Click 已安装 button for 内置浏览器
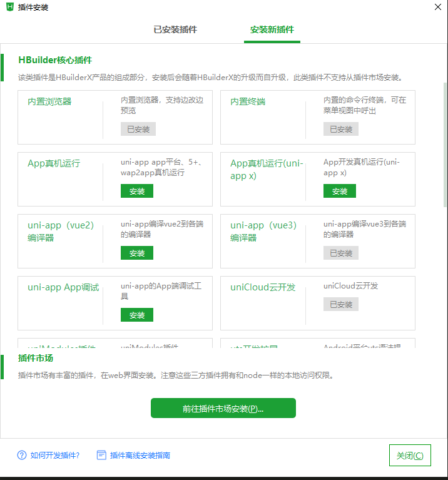This screenshot has width=448, height=480. [x=138, y=129]
